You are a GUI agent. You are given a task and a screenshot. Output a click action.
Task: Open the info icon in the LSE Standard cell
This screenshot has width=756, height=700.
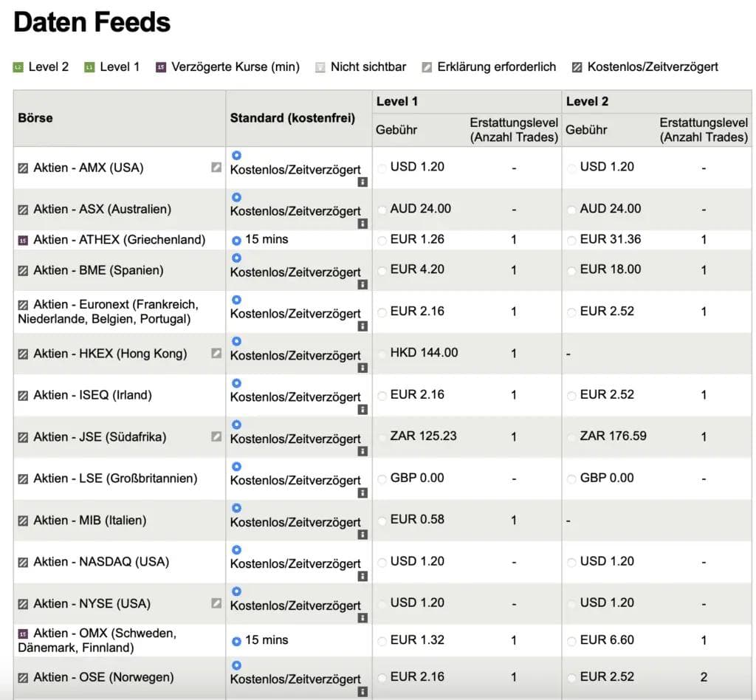coord(362,493)
